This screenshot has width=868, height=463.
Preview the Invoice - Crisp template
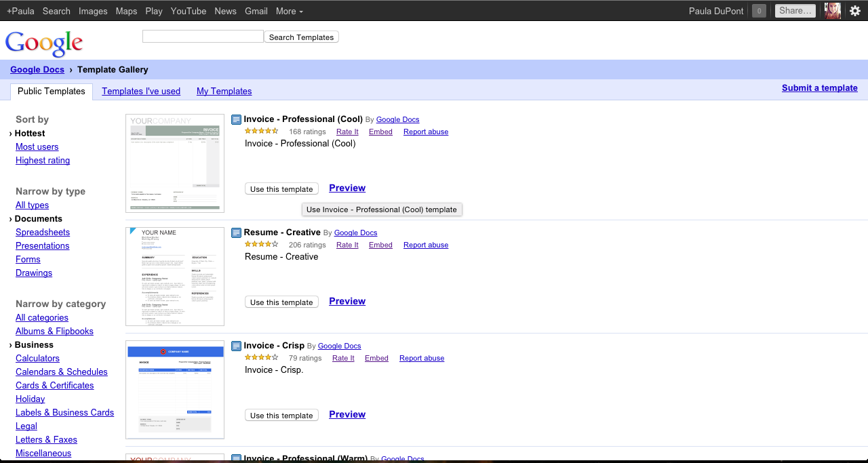click(x=347, y=415)
